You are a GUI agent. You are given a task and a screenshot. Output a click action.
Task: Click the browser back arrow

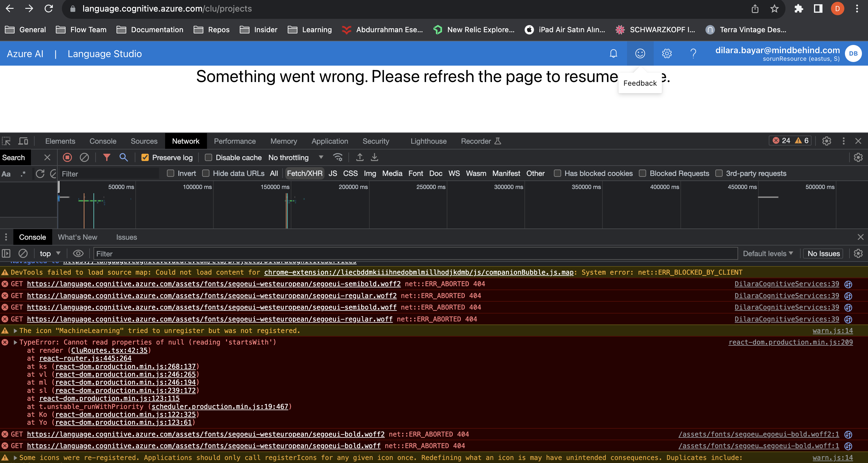pyautogui.click(x=10, y=9)
